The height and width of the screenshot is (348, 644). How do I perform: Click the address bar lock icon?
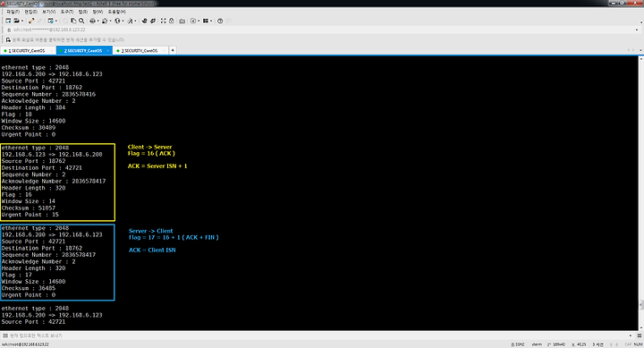point(9,30)
